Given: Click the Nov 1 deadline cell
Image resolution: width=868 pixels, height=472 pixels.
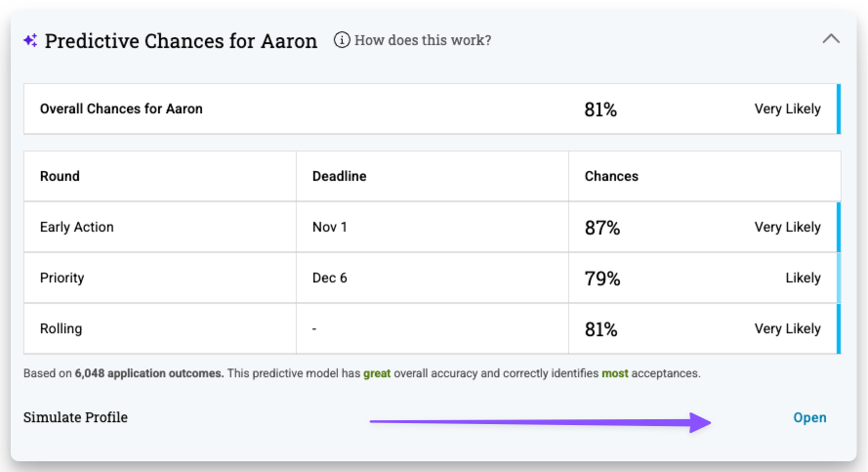Looking at the screenshot, I should [329, 227].
